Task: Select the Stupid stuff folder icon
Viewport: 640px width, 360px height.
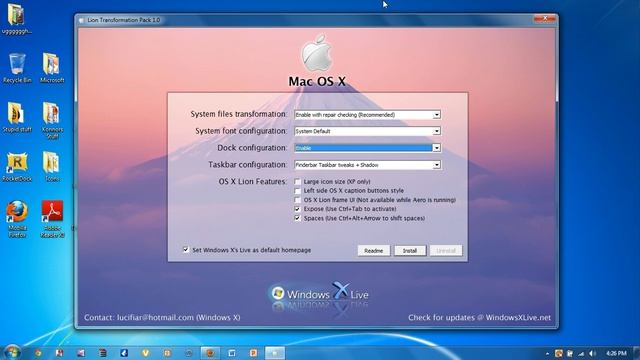Action: [17, 117]
